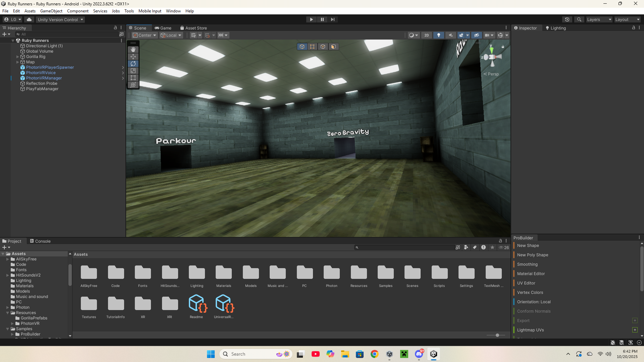The width and height of the screenshot is (644, 362).
Task: Open the Center pivot dropdown
Action: tap(145, 35)
